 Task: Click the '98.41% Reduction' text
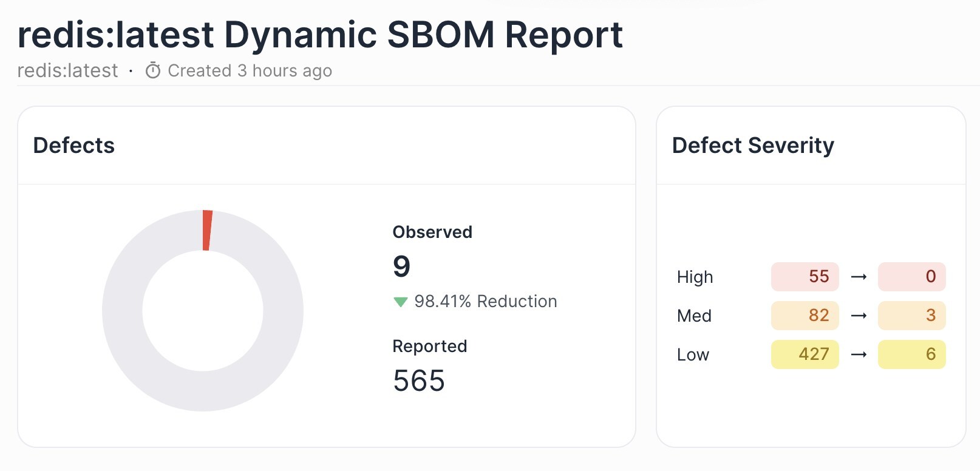coord(486,302)
